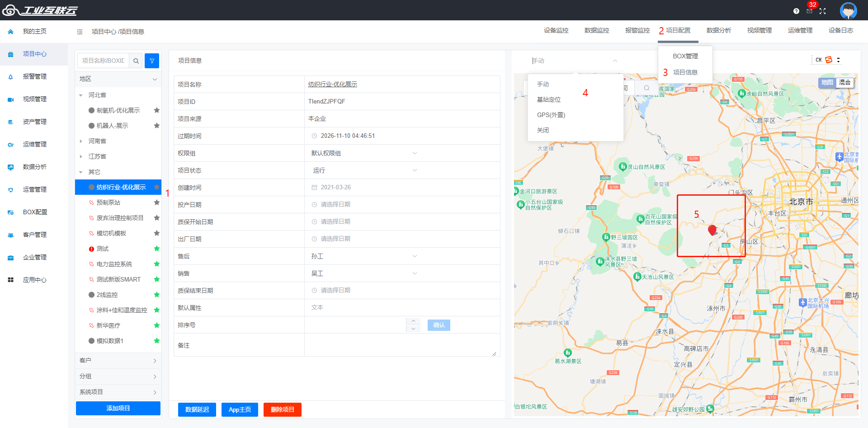The height and width of the screenshot is (428, 868).
Task: Open the user avatar profile menu
Action: coord(848,10)
